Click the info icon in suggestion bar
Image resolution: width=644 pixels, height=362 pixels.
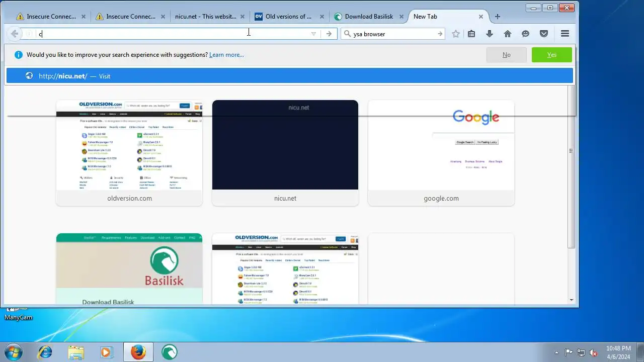coord(19,55)
